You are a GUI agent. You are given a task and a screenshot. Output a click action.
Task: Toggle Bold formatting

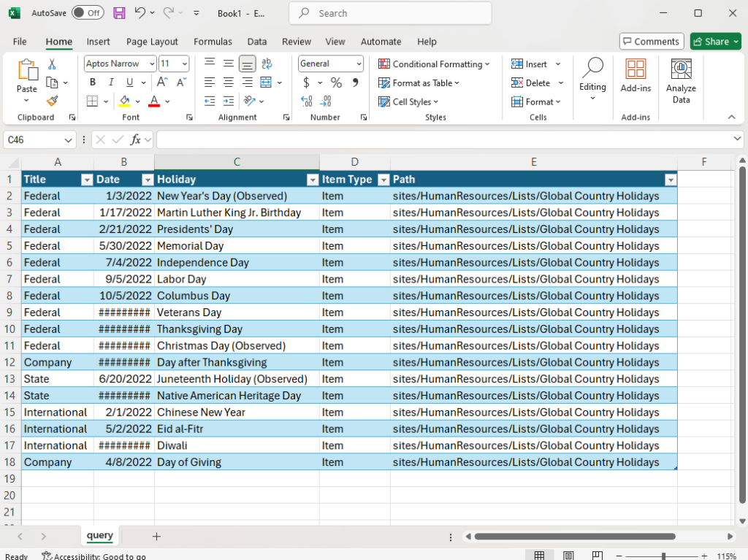tap(93, 82)
